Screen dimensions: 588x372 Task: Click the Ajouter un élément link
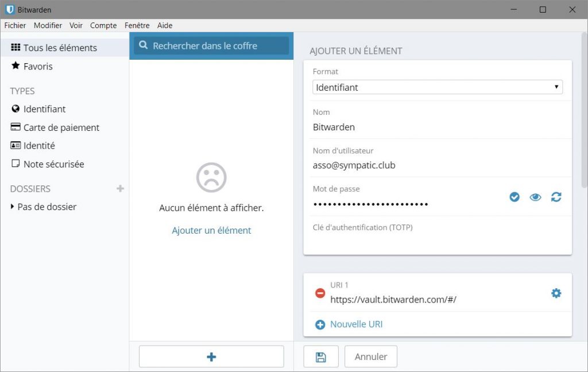click(211, 230)
